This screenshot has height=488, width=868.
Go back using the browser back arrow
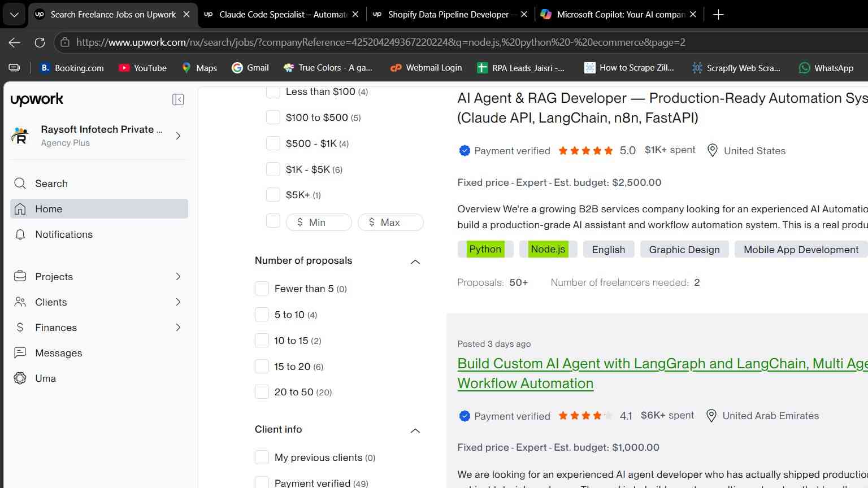coord(15,42)
